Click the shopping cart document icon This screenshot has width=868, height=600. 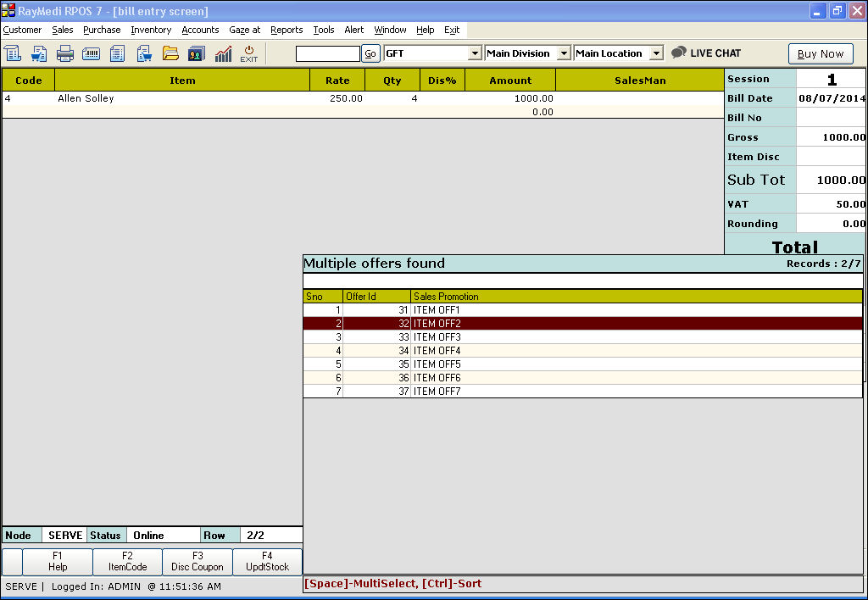click(x=39, y=53)
